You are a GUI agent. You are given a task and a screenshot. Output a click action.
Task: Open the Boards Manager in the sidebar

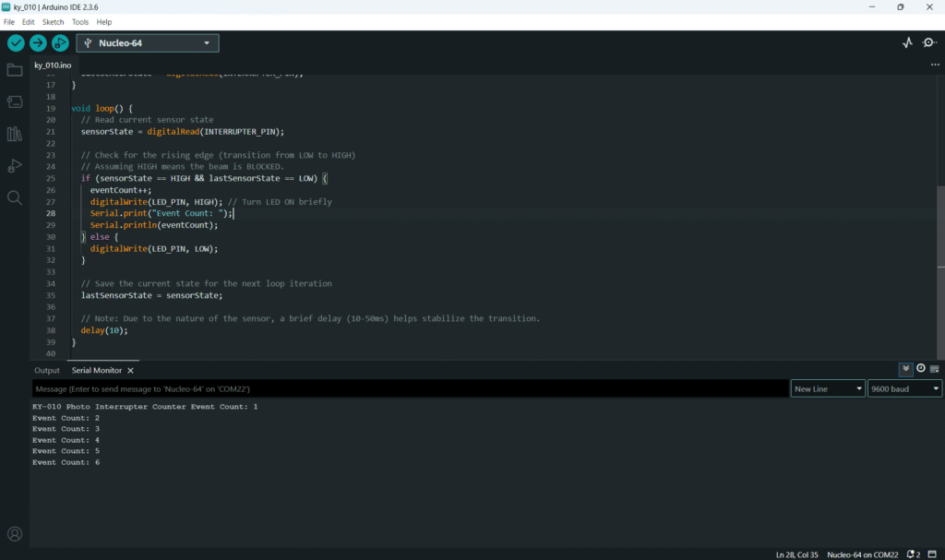(15, 101)
